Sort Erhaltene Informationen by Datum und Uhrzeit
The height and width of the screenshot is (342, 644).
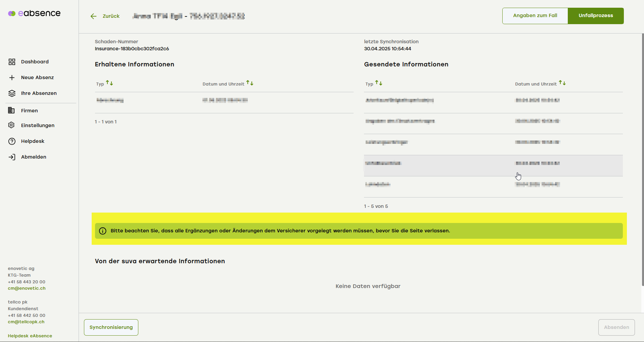coord(250,83)
